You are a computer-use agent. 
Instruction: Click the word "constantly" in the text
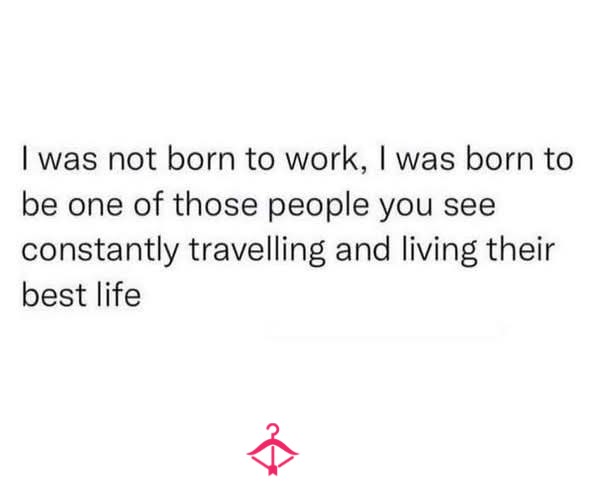[x=100, y=251]
